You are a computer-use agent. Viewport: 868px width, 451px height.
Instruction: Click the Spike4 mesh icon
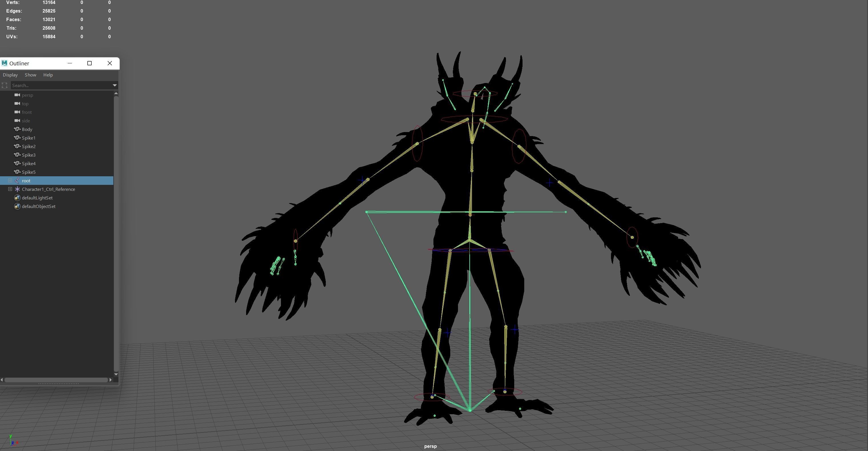tap(17, 163)
